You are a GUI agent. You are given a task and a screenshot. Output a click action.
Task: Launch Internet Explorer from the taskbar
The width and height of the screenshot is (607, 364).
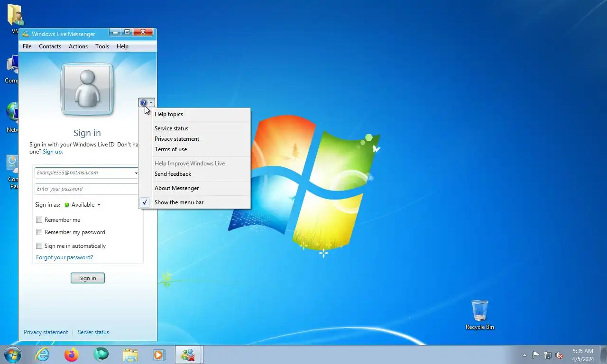tap(42, 355)
